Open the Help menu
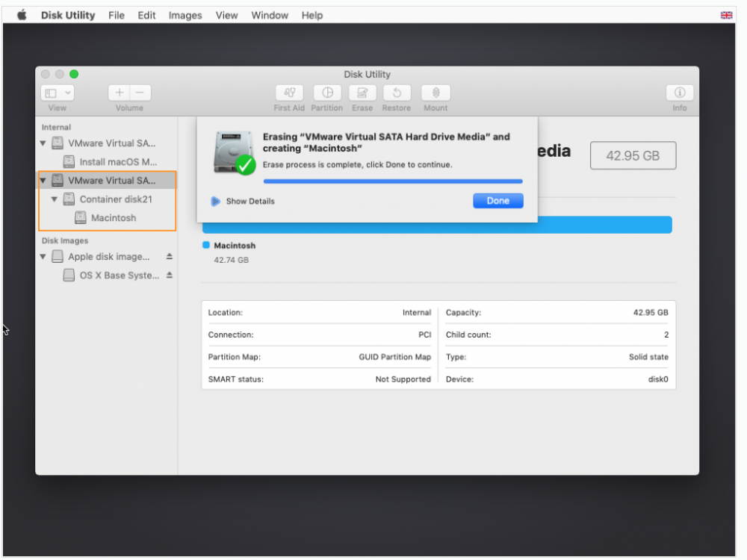747x560 pixels. [312, 15]
